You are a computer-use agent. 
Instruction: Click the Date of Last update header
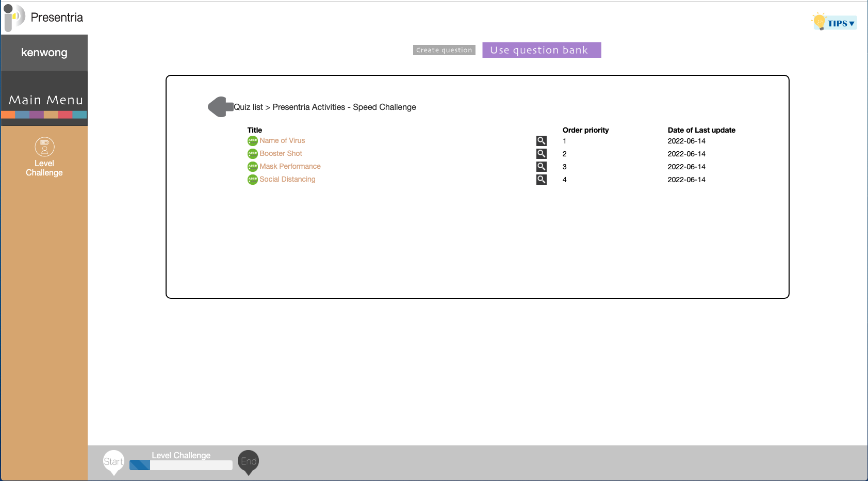click(x=701, y=130)
